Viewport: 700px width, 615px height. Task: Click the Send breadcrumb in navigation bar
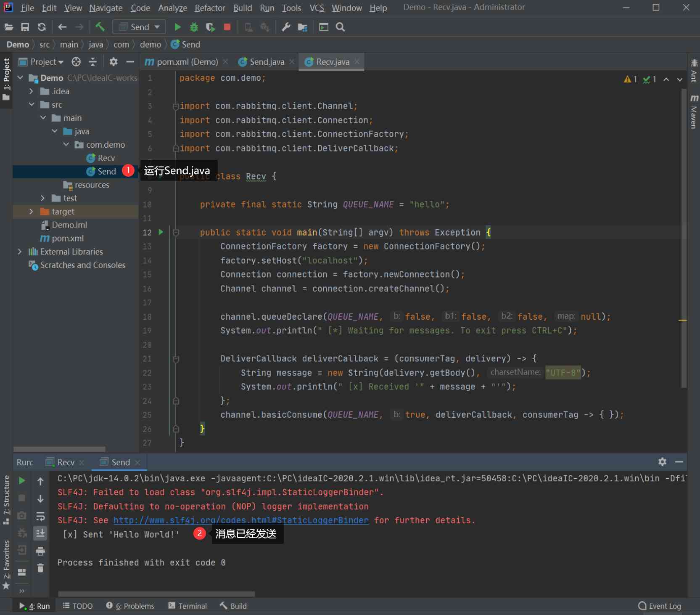(185, 45)
